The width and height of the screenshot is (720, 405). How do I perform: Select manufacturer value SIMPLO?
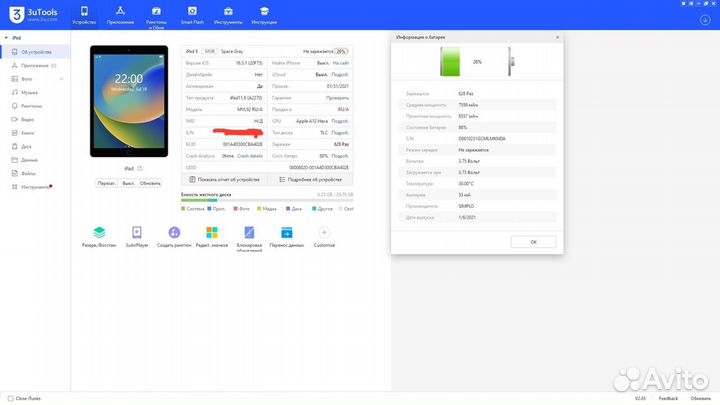pos(466,206)
